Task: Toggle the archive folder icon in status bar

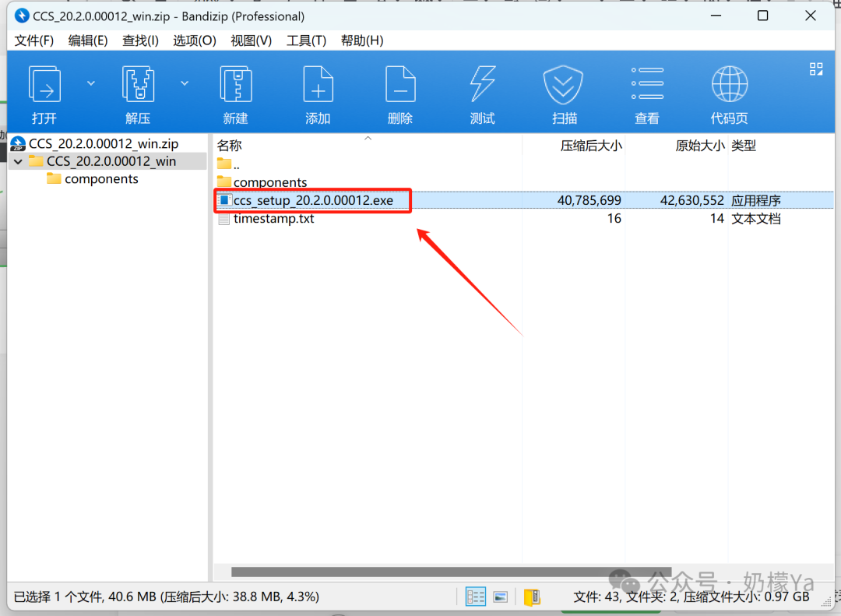Action: coord(532,597)
